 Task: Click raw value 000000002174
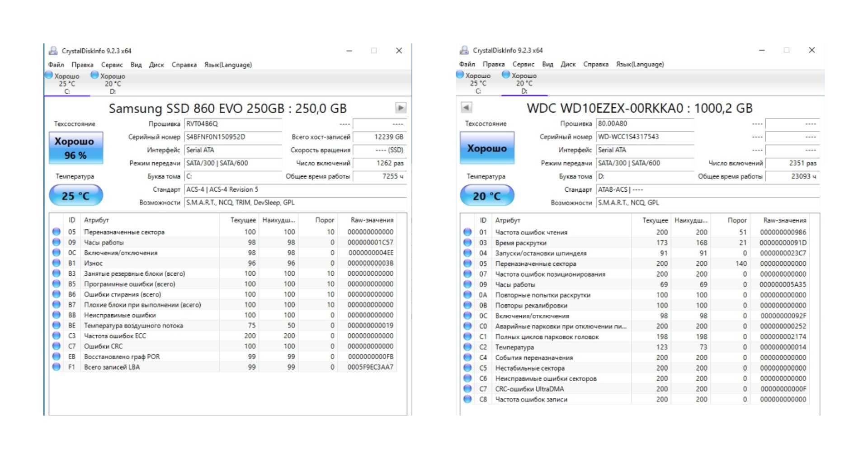pos(783,337)
